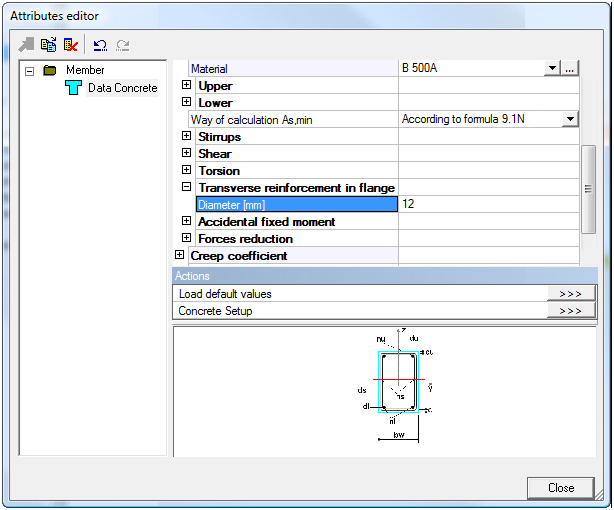Click the Load default values >>> button

tap(570, 294)
